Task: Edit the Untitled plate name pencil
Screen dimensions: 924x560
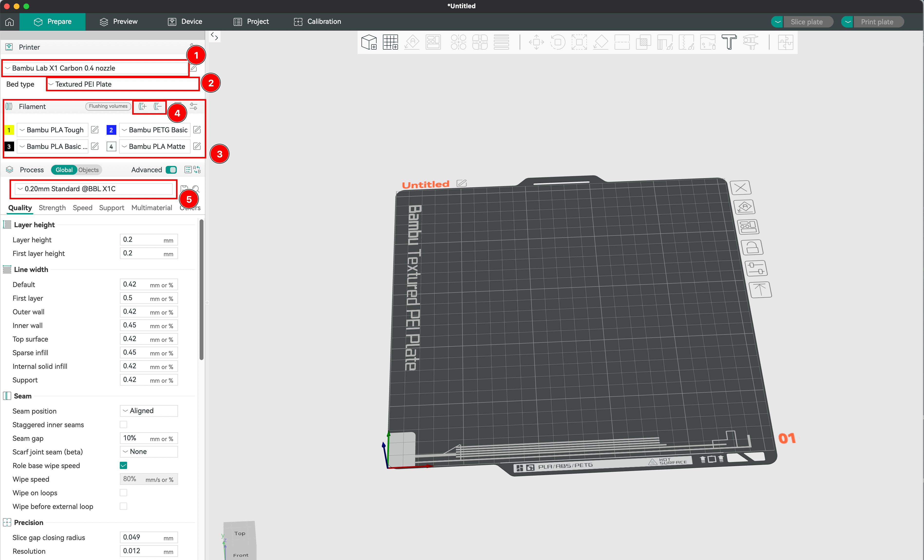Action: (x=462, y=183)
